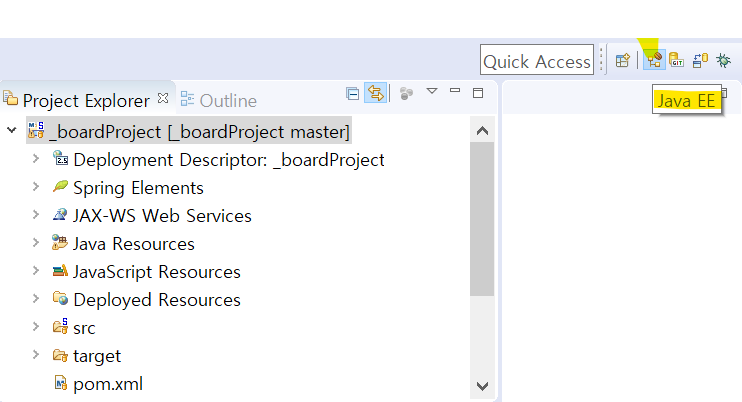Select the src folder label

84,328
